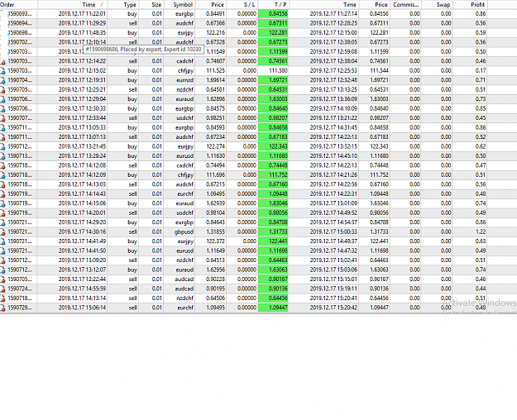Click open time 2019.12.17 13:05:33

[x=82, y=128]
